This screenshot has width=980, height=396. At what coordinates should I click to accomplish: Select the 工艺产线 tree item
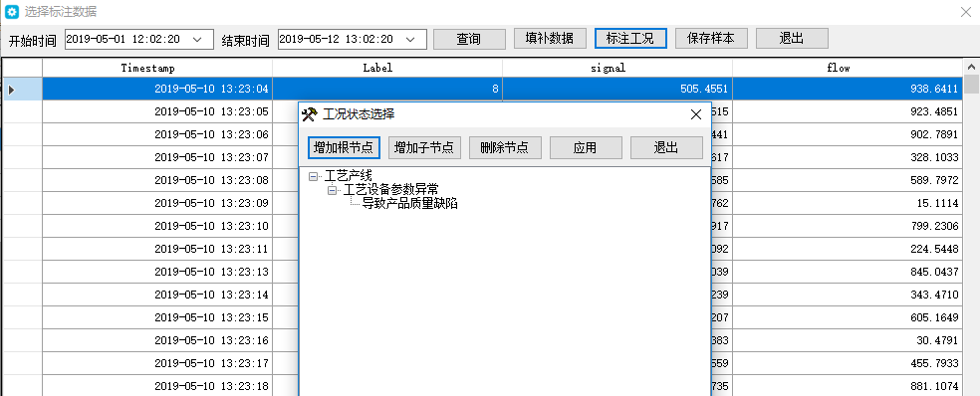(349, 177)
